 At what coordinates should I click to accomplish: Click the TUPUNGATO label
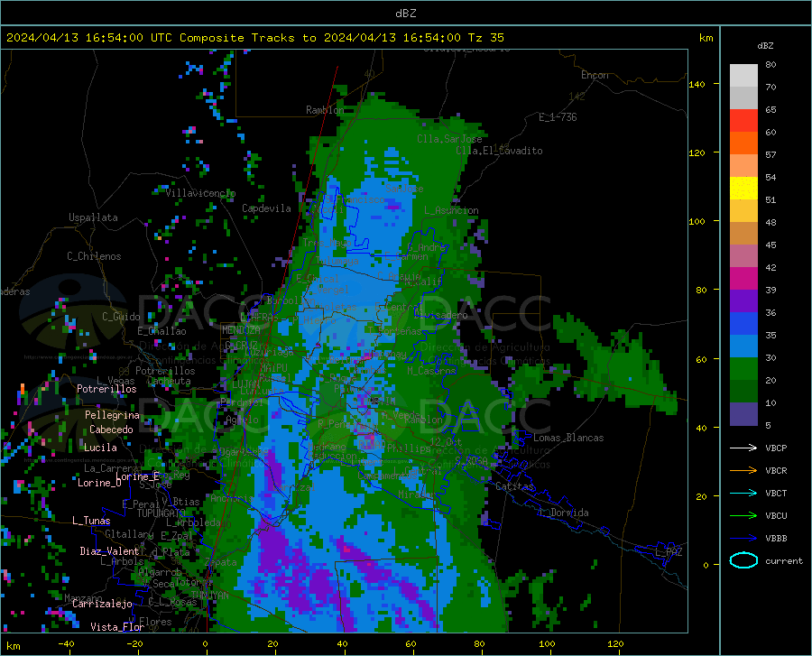click(161, 513)
